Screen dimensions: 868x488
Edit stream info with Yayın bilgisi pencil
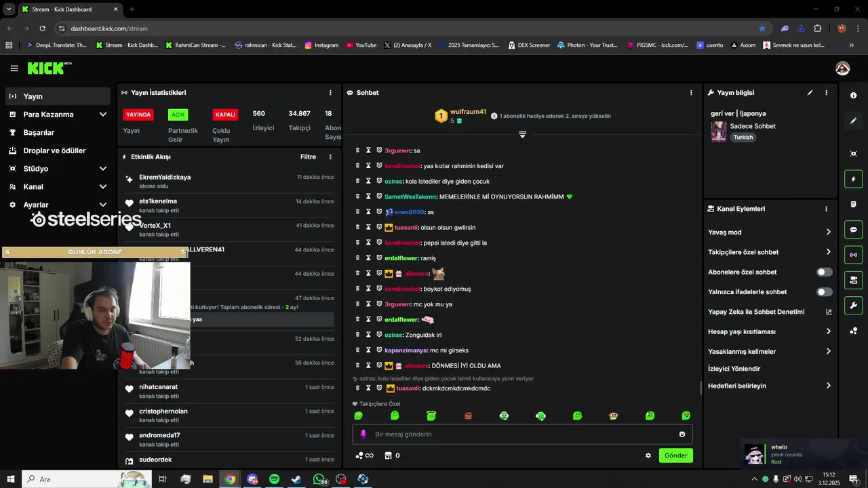pyautogui.click(x=810, y=93)
